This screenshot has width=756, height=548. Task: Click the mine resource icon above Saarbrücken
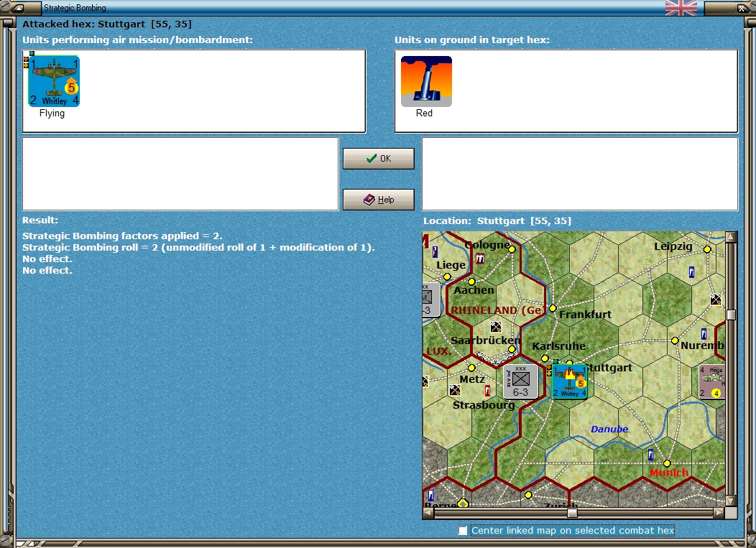click(496, 328)
